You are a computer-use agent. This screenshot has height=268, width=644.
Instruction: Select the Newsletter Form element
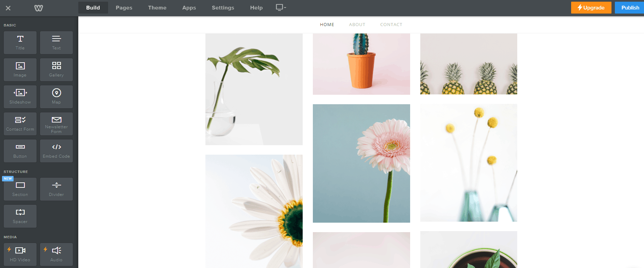pos(56,124)
